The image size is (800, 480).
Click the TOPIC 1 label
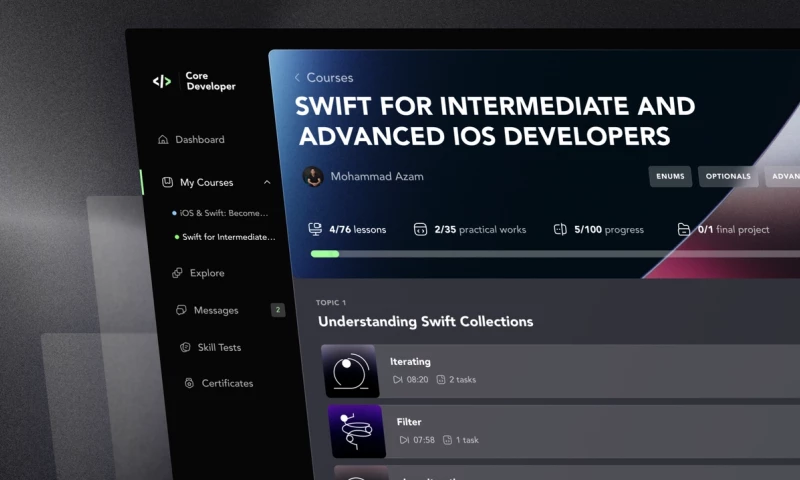331,302
